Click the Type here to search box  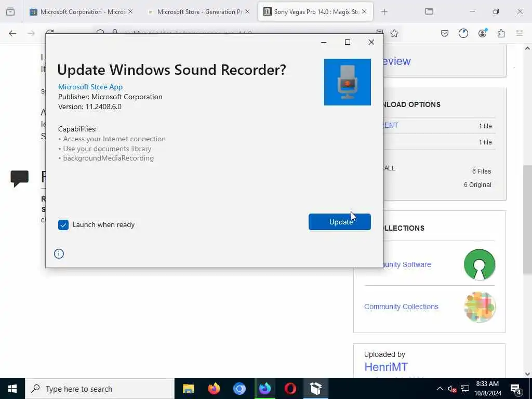tap(99, 389)
